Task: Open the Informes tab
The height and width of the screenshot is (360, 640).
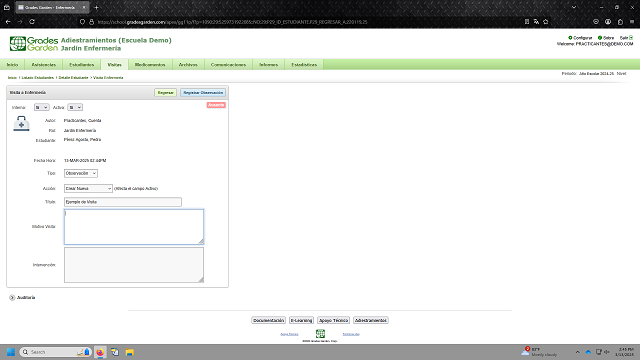Action: click(268, 64)
